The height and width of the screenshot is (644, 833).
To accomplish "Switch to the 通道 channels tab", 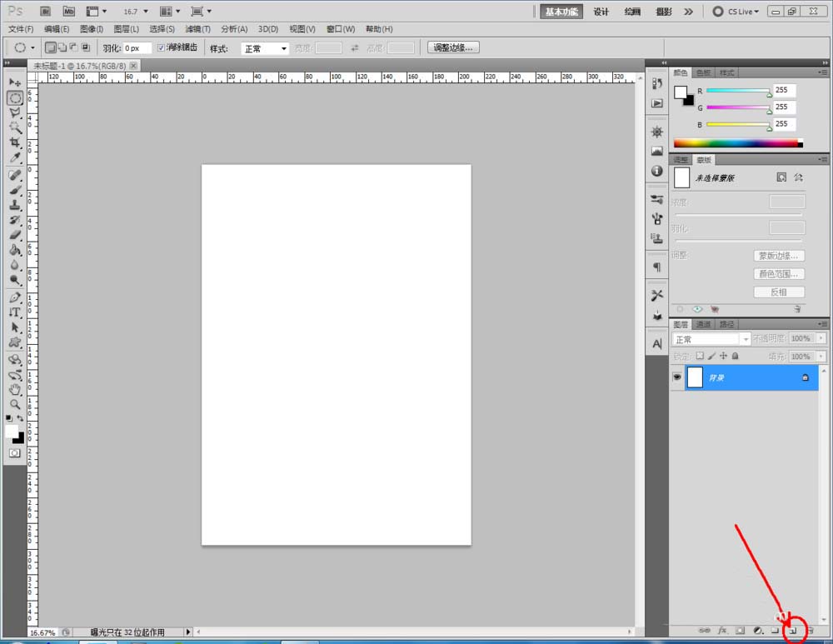I will tap(704, 324).
